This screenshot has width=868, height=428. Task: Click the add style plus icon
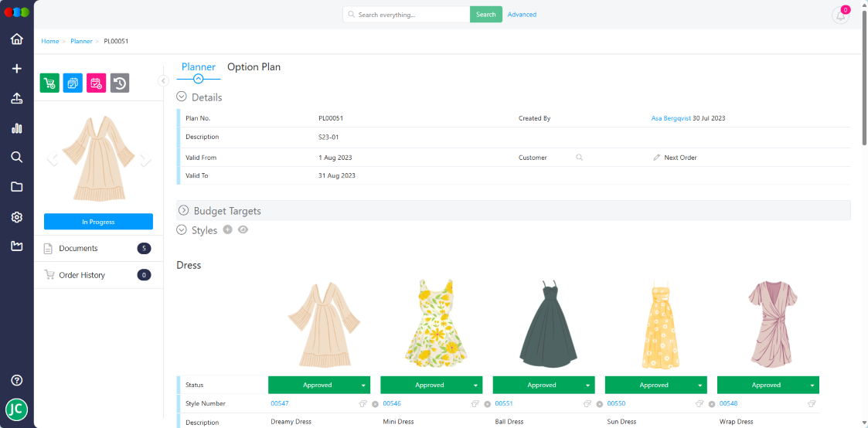(227, 229)
